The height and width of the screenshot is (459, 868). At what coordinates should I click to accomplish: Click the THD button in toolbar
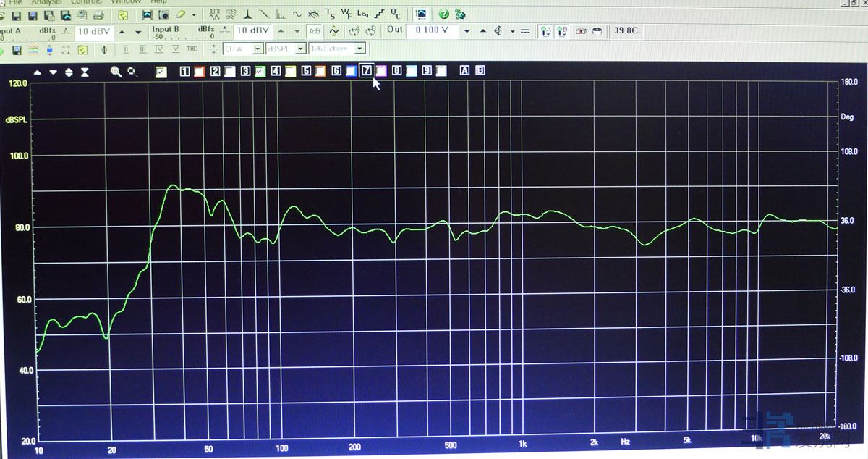tap(192, 49)
